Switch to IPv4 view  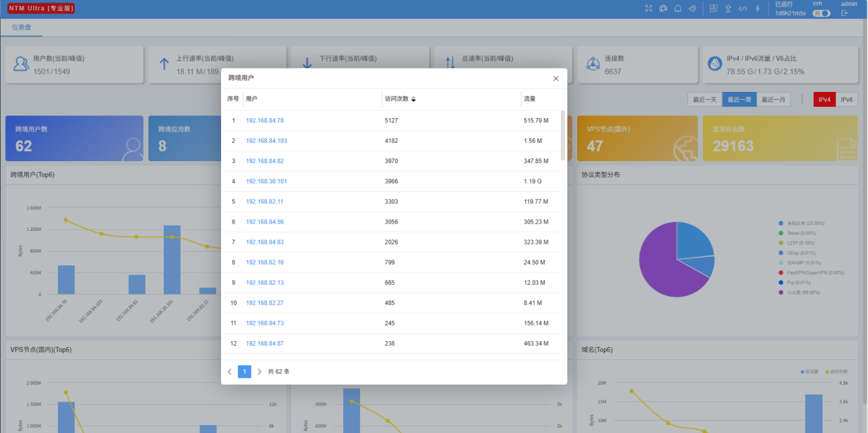click(x=824, y=100)
